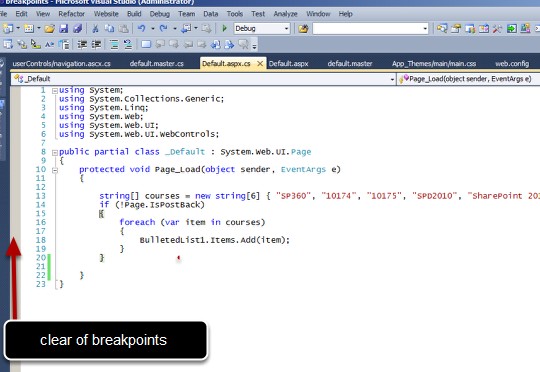Open the Website menu
540x372 pixels.
pyautogui.click(x=106, y=14)
